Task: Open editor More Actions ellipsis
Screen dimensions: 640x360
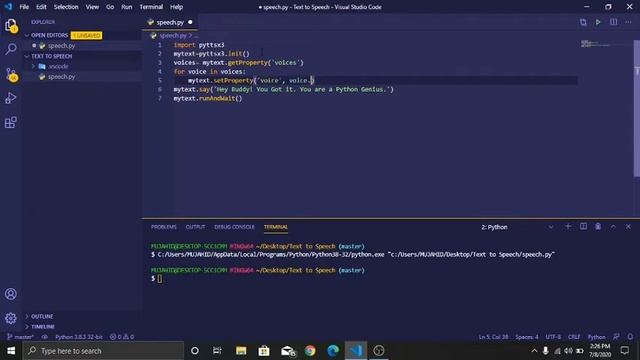Action: [x=628, y=22]
